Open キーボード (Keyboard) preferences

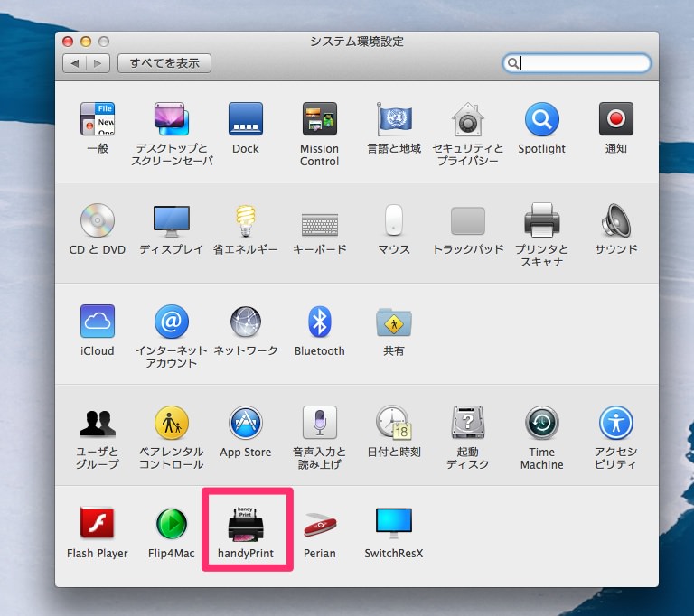click(320, 224)
